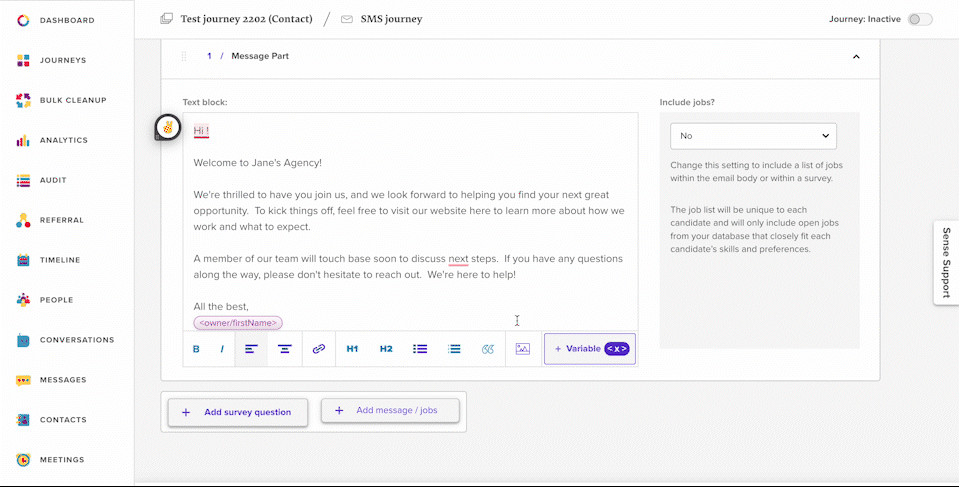Click the Add message / jobs button

tap(390, 411)
